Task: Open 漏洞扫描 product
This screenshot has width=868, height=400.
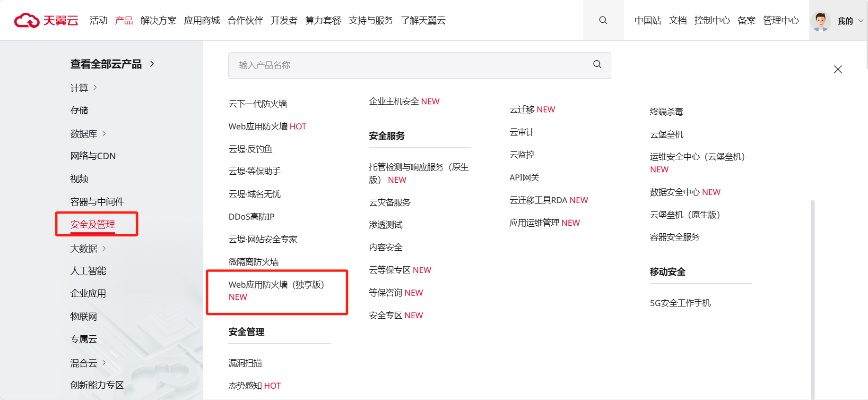Action: (x=245, y=363)
